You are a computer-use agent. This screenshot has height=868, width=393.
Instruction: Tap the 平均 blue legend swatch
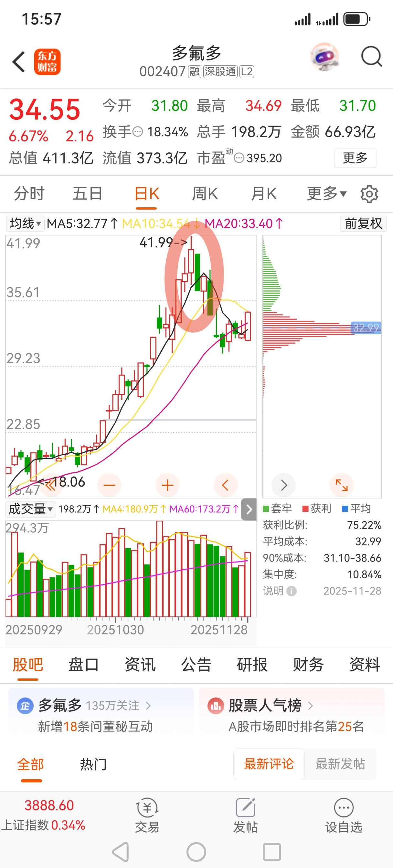point(345,509)
